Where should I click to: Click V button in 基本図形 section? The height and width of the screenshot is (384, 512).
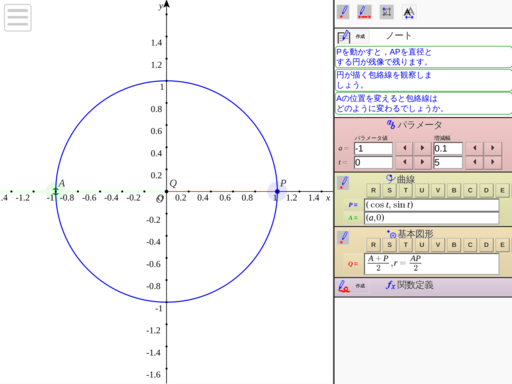point(437,245)
